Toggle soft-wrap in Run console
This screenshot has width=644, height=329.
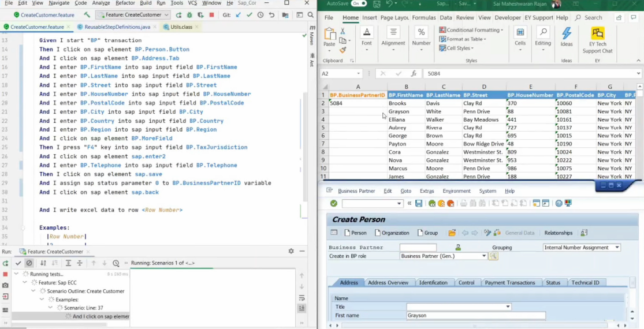(302, 298)
